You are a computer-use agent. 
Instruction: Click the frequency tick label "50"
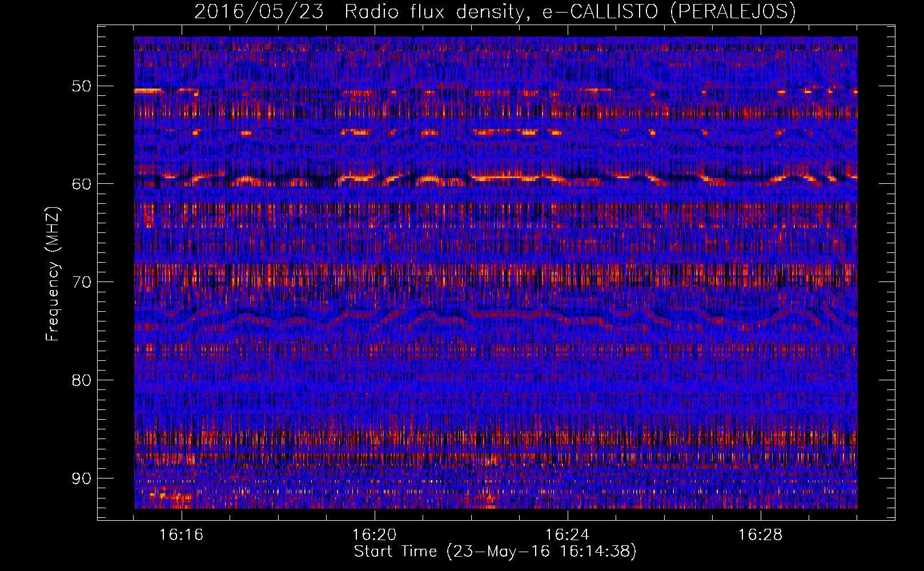click(x=81, y=86)
